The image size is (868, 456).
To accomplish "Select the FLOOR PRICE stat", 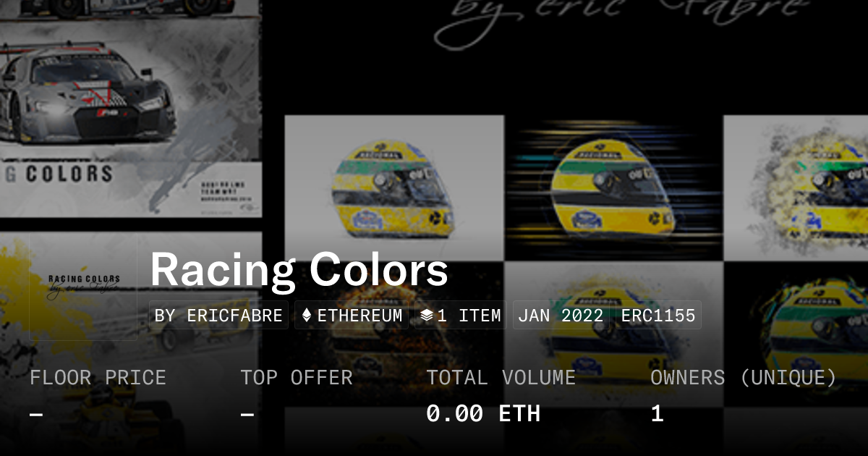I will (x=98, y=396).
